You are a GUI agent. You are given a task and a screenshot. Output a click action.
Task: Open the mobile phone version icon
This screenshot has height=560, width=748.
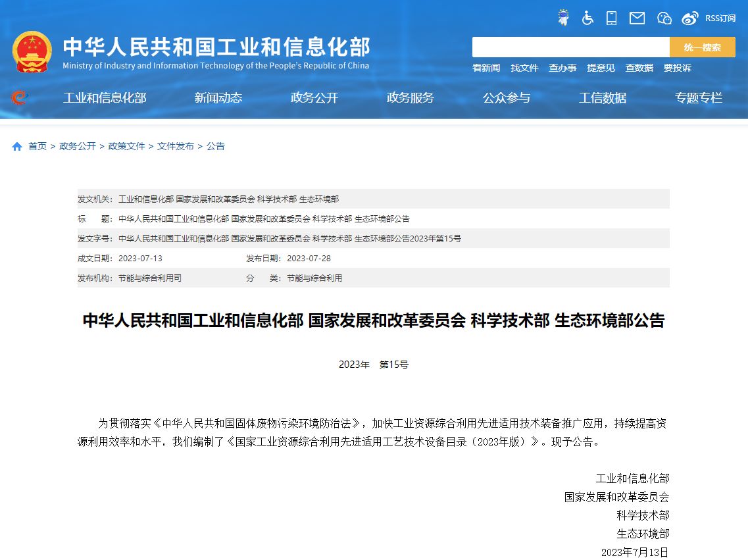point(612,18)
